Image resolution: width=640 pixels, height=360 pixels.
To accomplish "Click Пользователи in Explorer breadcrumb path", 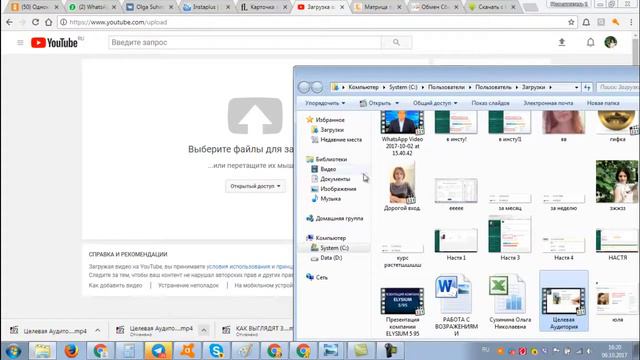I will pyautogui.click(x=446, y=87).
